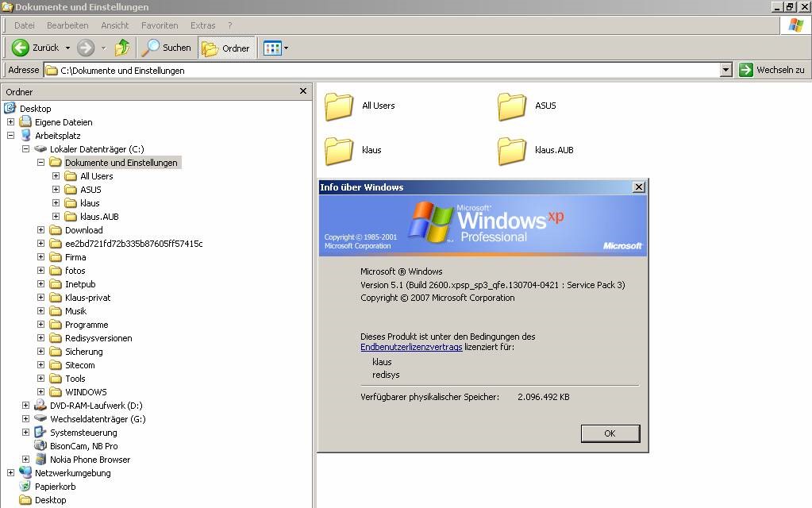Expand DVD-RAM-Laufwerk (D:) node
This screenshot has height=508, width=812.
(x=25, y=406)
